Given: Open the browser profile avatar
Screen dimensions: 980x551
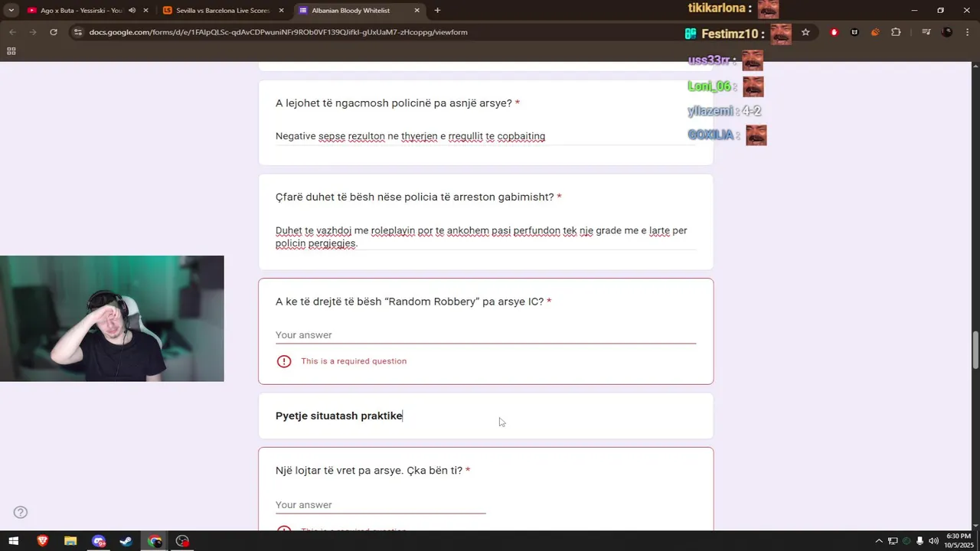Looking at the screenshot, I should 947,32.
